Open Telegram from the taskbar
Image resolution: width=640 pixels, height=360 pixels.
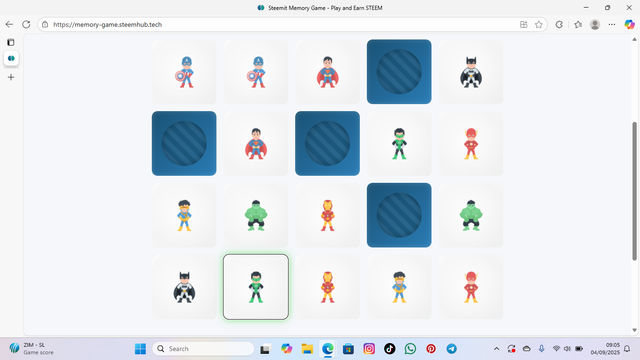(x=451, y=349)
